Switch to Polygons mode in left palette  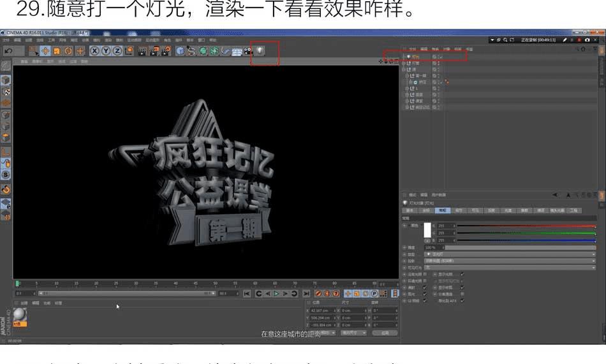[x=5, y=138]
